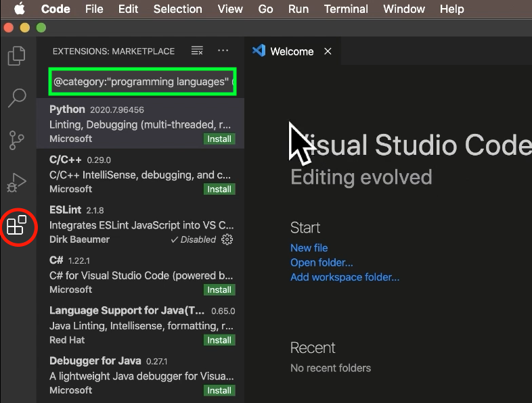Image resolution: width=532 pixels, height=403 pixels.
Task: Click A lightweight Java debugger description
Action: pyautogui.click(x=141, y=376)
